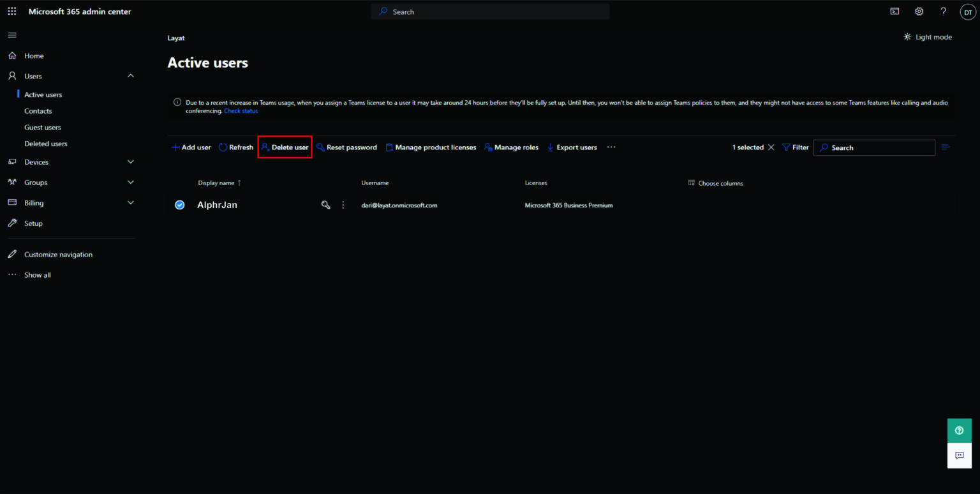Open the settings gear icon
The height and width of the screenshot is (494, 980).
coord(919,11)
